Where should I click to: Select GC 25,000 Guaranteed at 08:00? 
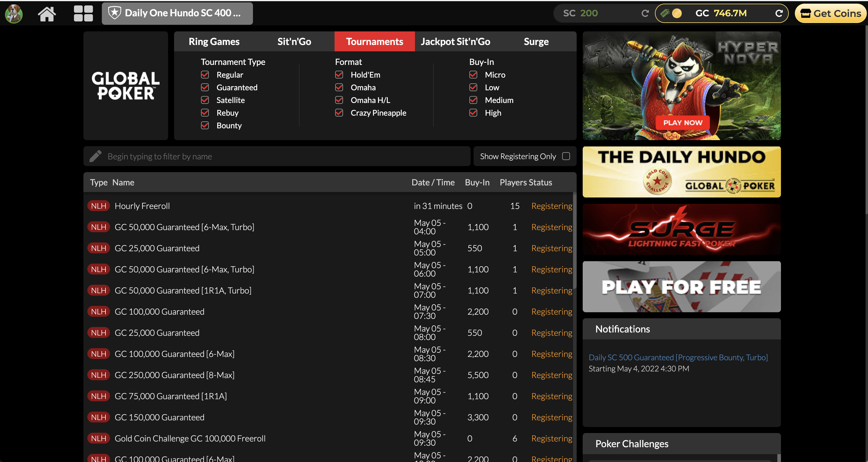tap(329, 333)
